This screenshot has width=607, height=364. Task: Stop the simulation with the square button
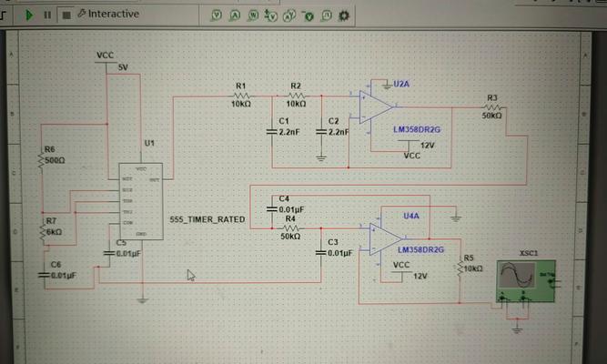click(x=66, y=15)
